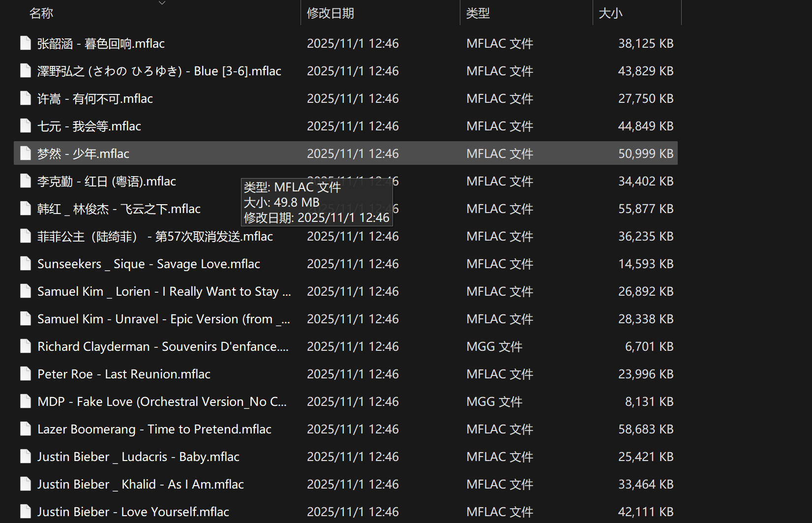
Task: Select file name Justin Bieber _ Ludacris - Baby.mflac
Action: [138, 457]
